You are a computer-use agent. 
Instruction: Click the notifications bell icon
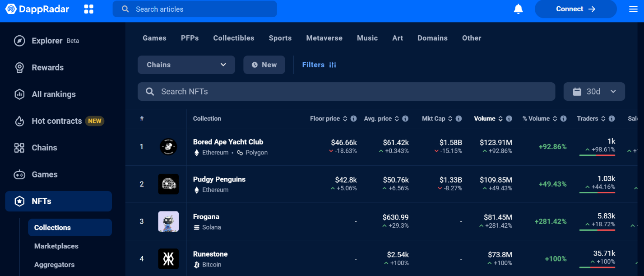point(519,9)
